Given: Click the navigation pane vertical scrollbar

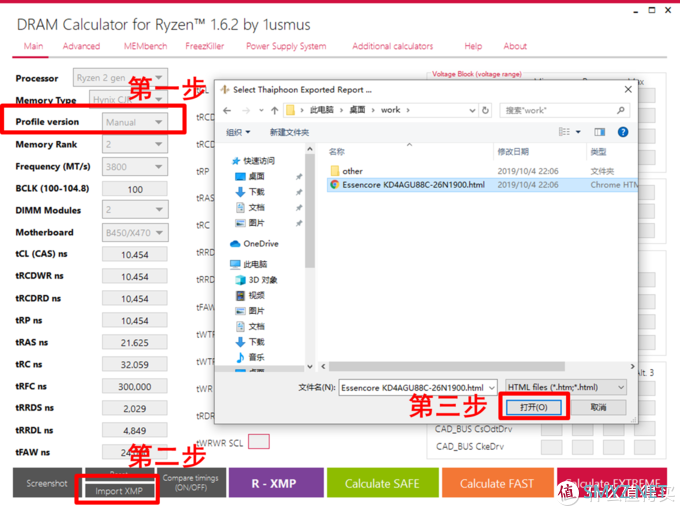Looking at the screenshot, I should click(309, 211).
